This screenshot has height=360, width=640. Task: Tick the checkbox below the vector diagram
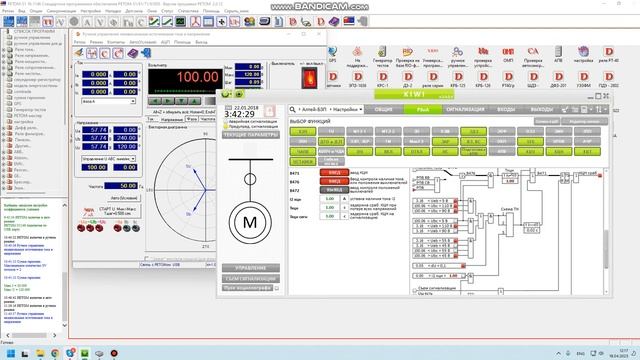point(147,259)
